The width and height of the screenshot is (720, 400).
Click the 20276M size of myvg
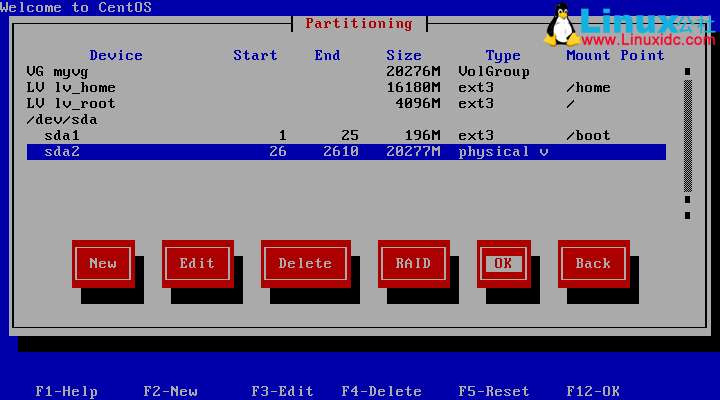(x=413, y=72)
